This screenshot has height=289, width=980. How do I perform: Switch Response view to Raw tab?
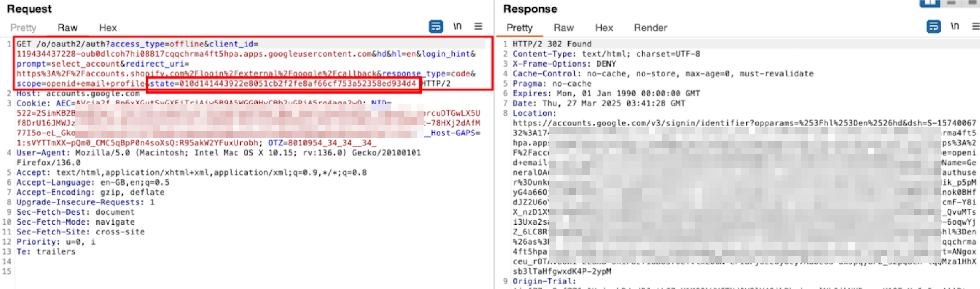coord(564,28)
